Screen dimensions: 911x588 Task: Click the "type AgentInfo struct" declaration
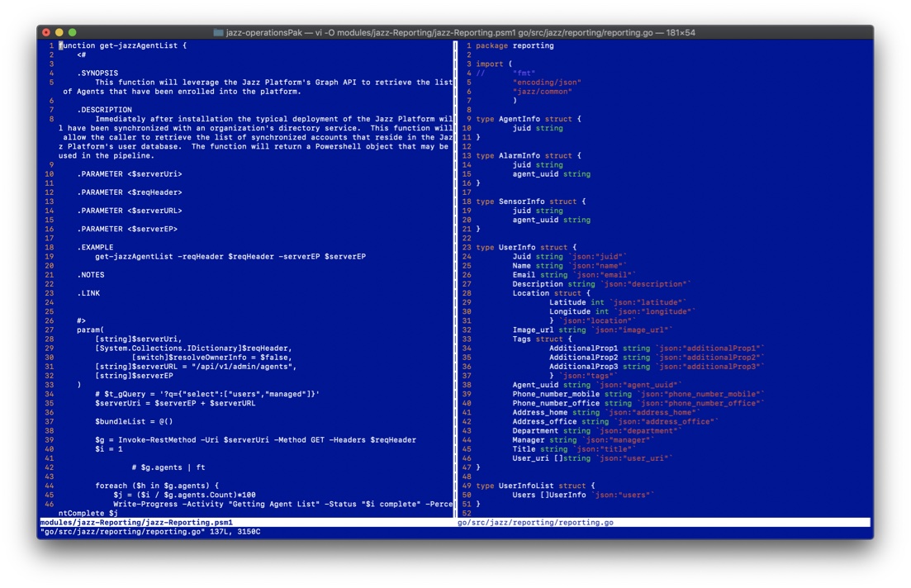click(x=528, y=119)
